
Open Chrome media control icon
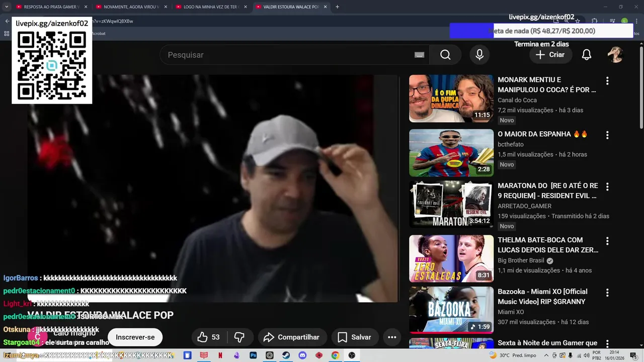[612, 21]
